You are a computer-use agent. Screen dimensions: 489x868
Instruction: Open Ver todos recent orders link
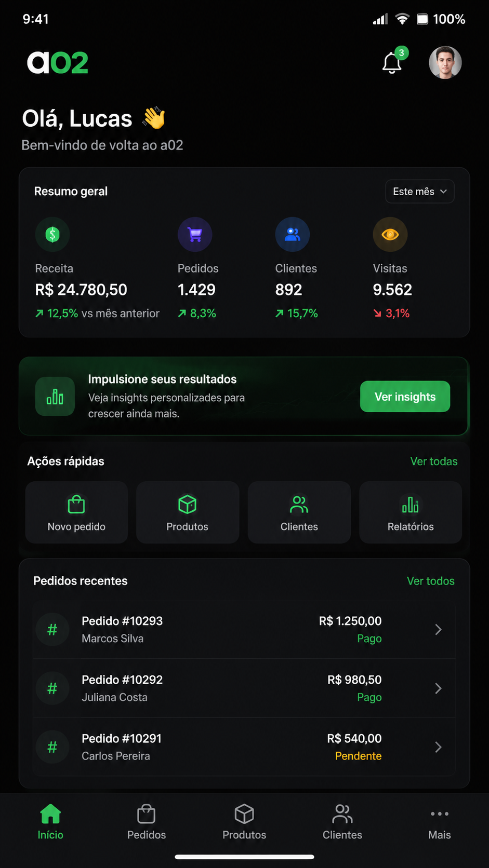click(x=430, y=581)
